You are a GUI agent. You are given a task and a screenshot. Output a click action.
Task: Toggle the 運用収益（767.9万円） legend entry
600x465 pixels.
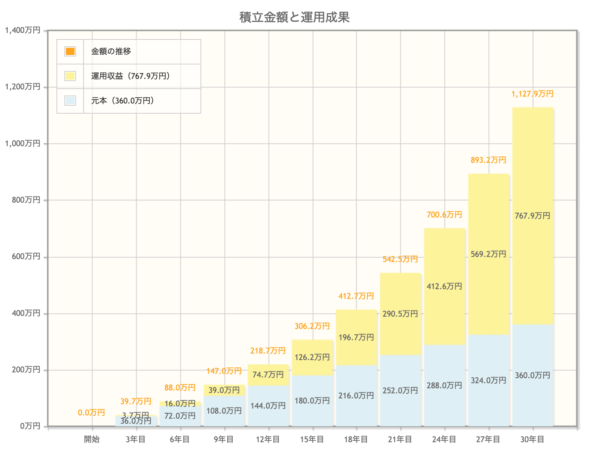(x=129, y=76)
